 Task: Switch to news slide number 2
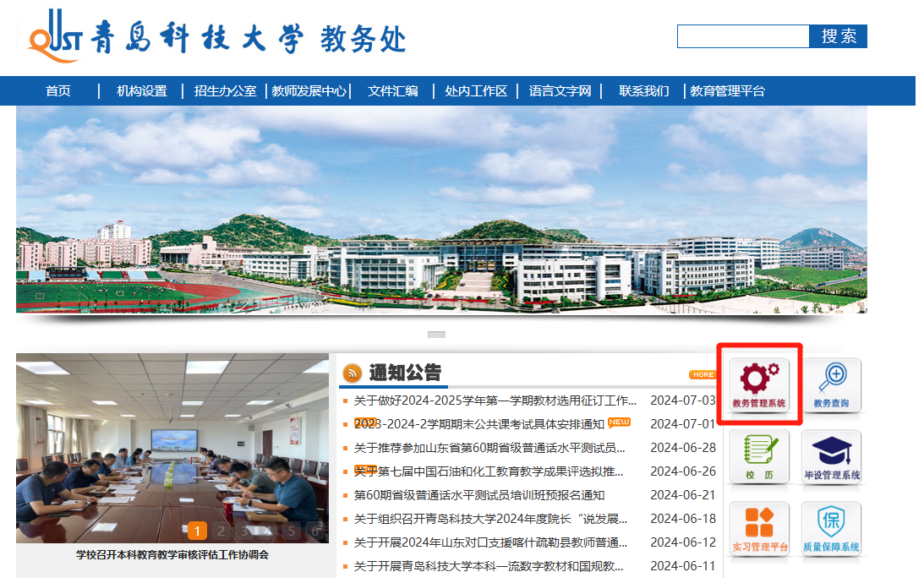click(x=221, y=531)
